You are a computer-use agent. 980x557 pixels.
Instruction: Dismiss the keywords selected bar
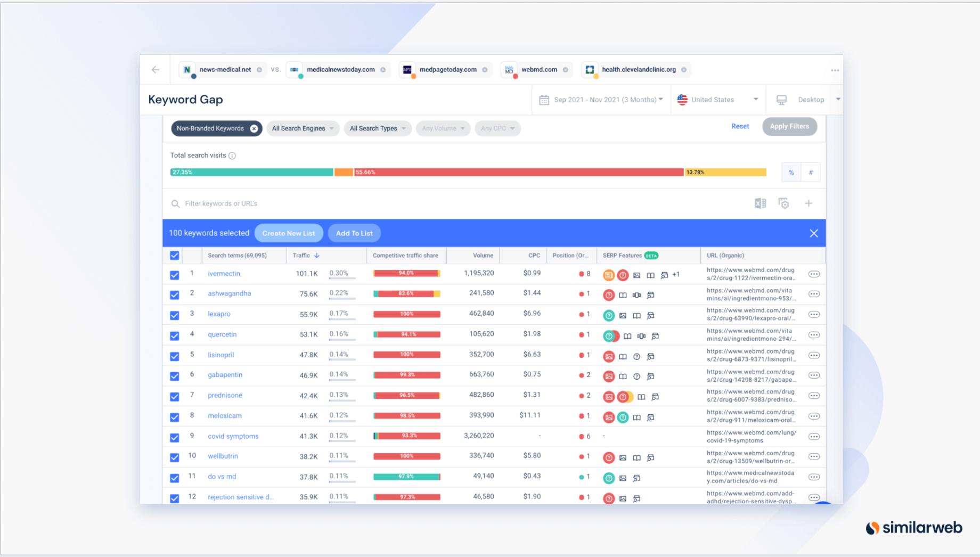tap(814, 233)
